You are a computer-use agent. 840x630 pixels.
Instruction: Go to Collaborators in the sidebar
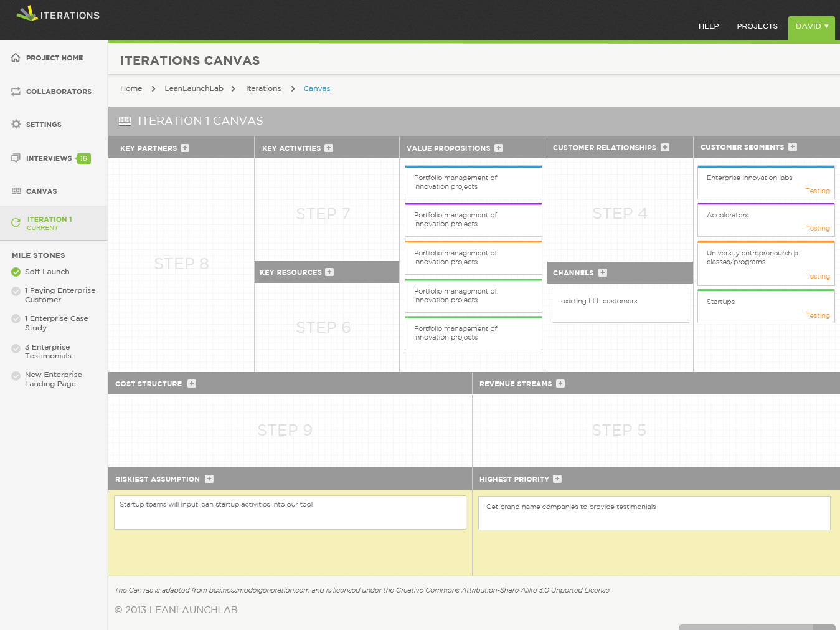pyautogui.click(x=54, y=92)
